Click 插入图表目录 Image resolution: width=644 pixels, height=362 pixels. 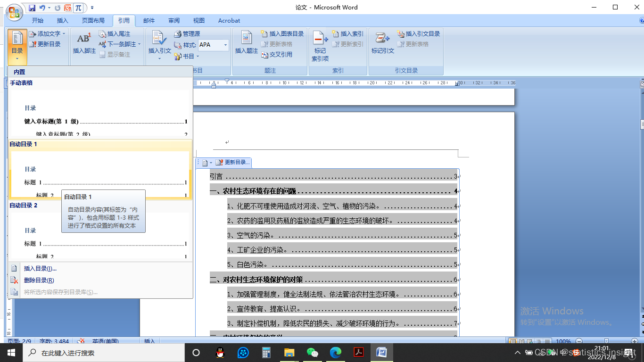pos(282,34)
